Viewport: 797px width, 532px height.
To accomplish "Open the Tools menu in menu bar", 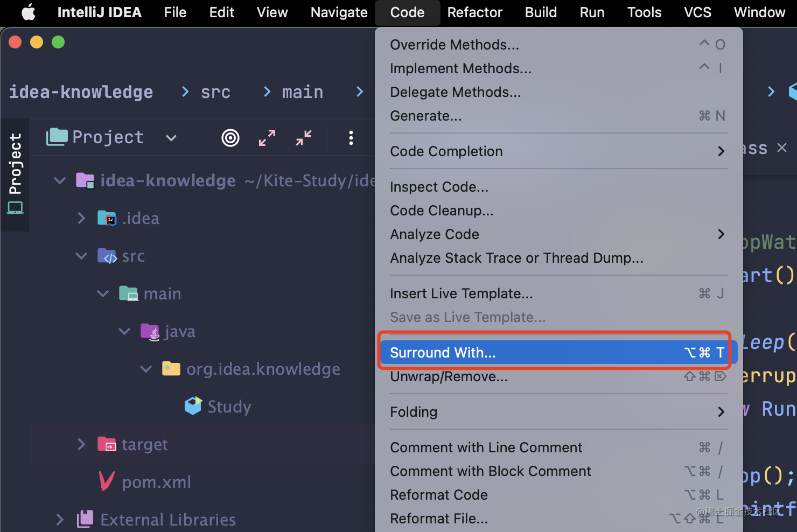I will point(645,12).
